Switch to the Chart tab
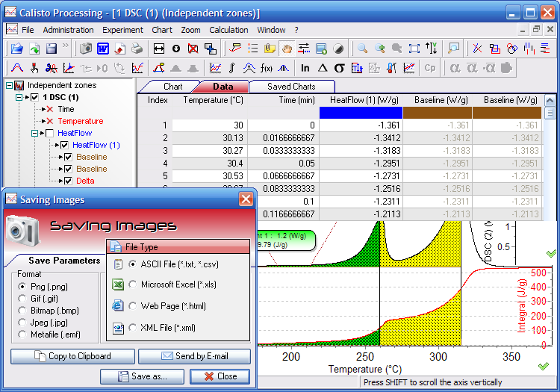 [173, 87]
